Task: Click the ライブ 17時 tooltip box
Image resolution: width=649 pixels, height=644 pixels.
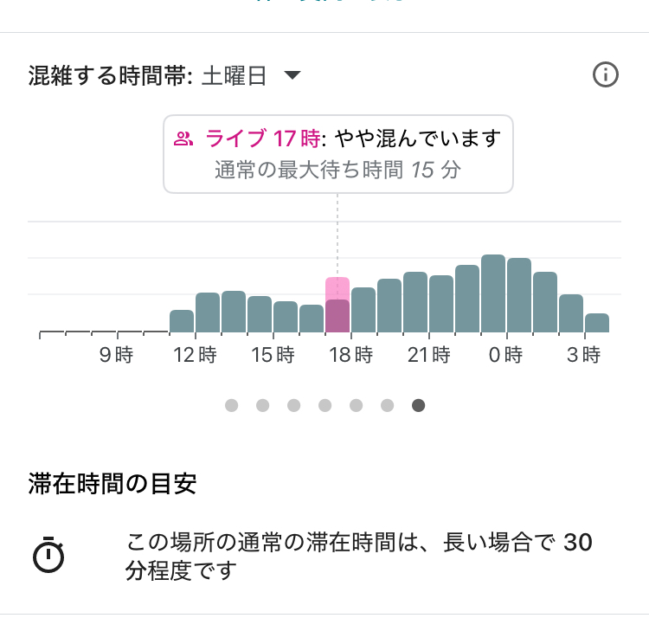Action: pos(338,154)
